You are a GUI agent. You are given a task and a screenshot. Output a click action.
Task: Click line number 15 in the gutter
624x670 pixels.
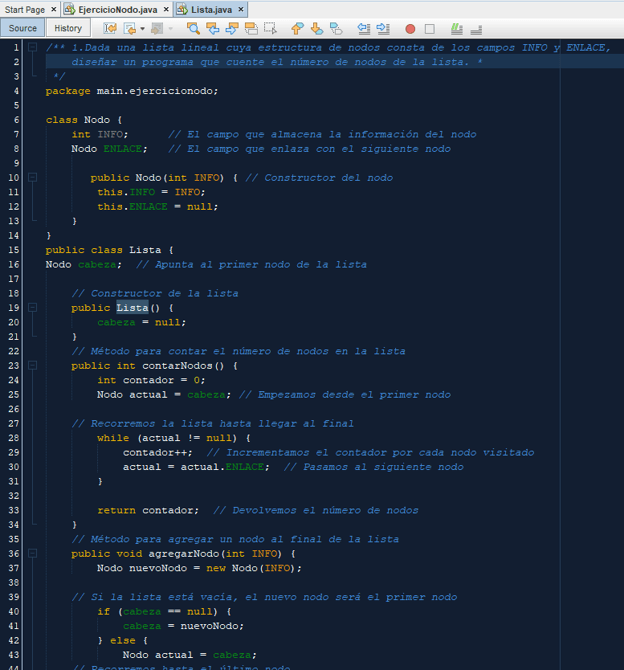coord(14,250)
